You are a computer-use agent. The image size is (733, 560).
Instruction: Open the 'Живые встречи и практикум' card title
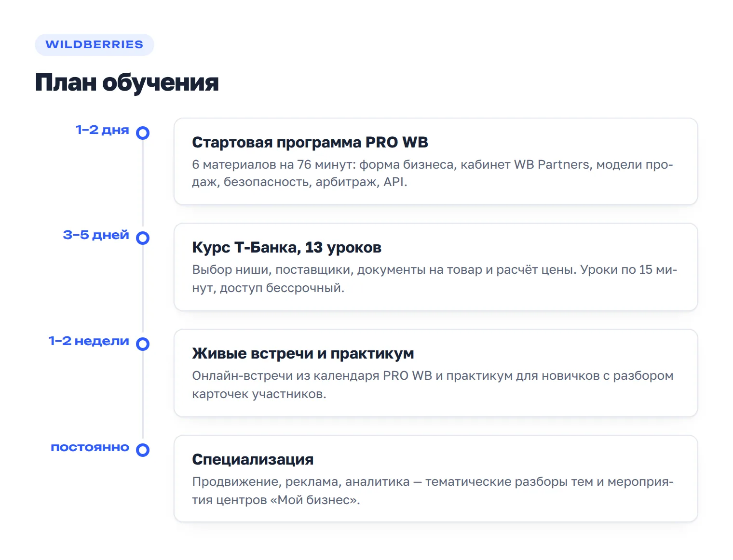303,354
